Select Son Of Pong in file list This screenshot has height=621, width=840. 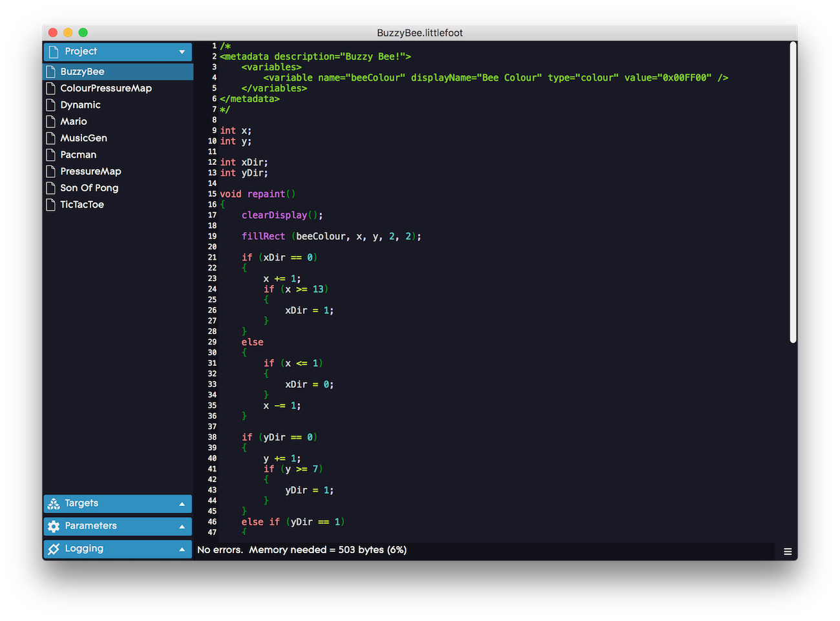tap(89, 188)
